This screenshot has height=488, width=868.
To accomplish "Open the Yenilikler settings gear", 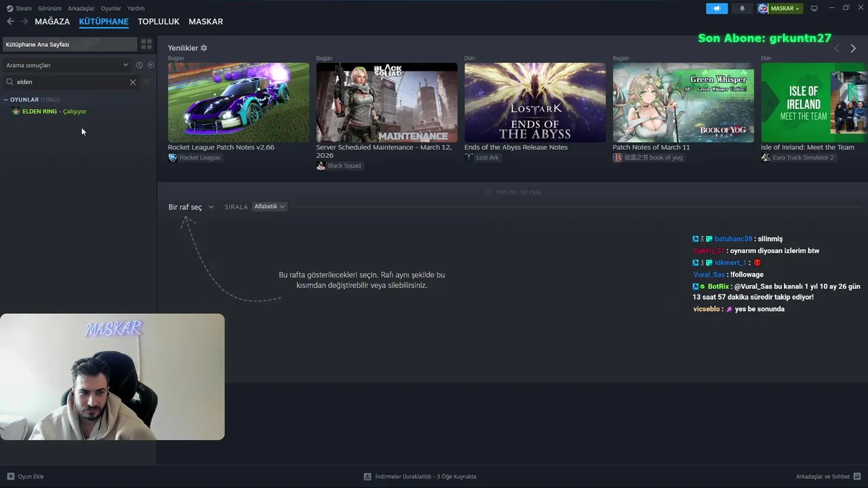I will [x=204, y=48].
